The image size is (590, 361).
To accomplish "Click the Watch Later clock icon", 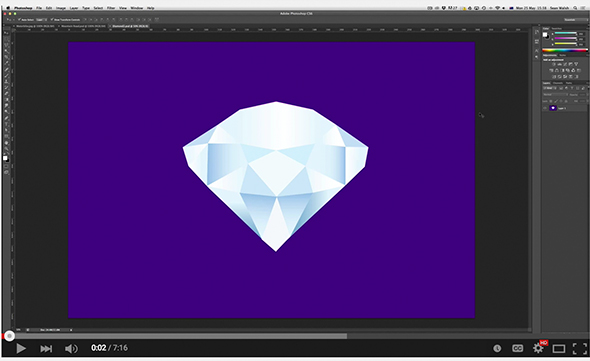I will point(497,349).
